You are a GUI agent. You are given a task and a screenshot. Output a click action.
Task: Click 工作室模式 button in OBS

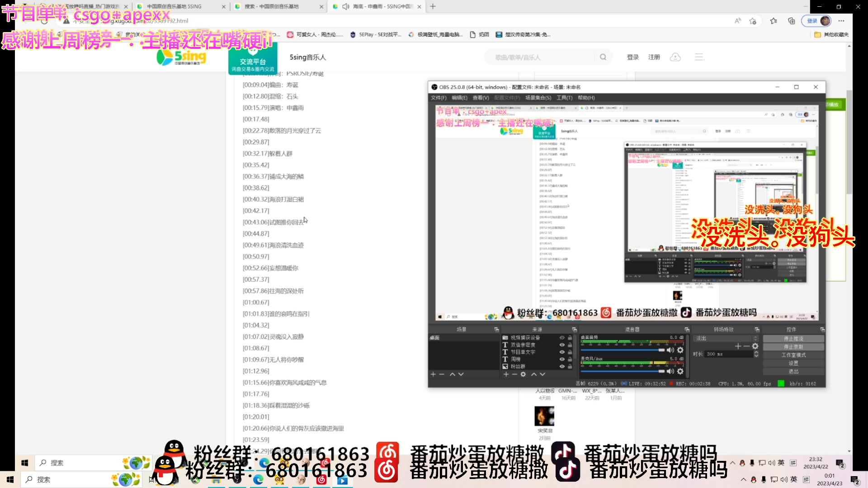793,355
